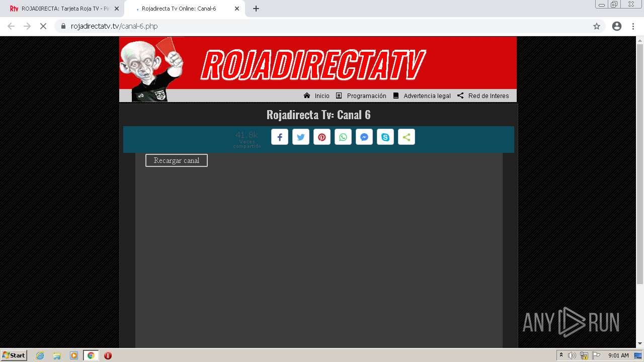Open the Chrome three-dot menu
The height and width of the screenshot is (362, 644).
[x=633, y=26]
